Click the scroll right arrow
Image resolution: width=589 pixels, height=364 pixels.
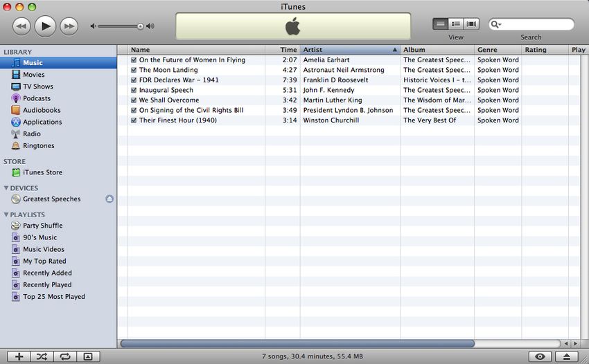[x=574, y=343]
